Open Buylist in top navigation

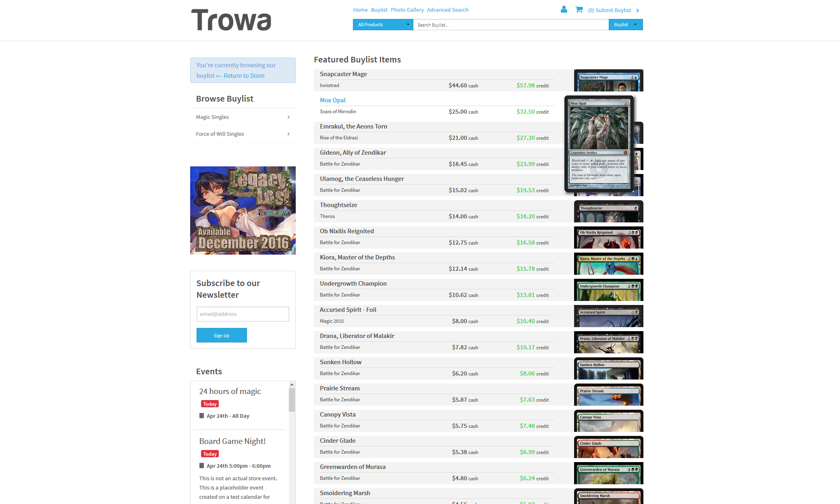click(379, 10)
